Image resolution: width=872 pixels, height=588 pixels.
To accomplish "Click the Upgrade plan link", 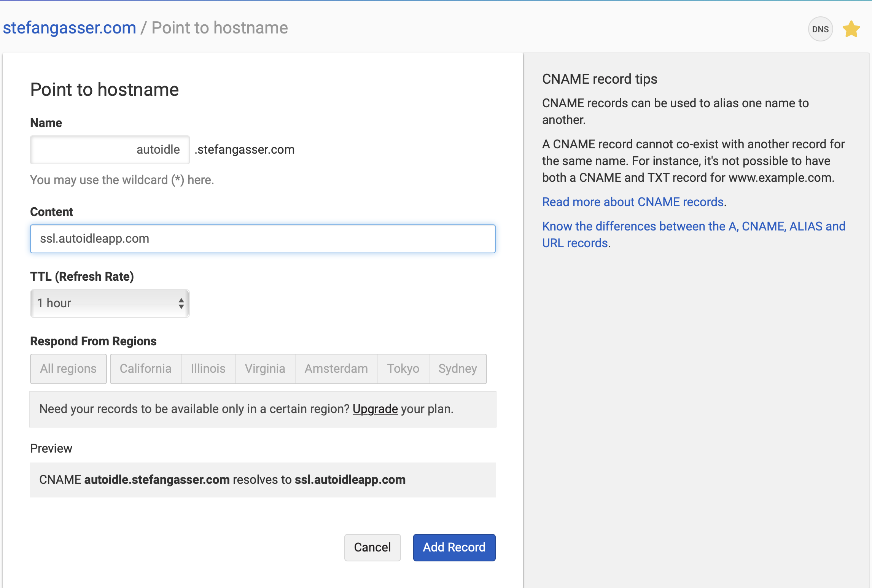I will 375,409.
